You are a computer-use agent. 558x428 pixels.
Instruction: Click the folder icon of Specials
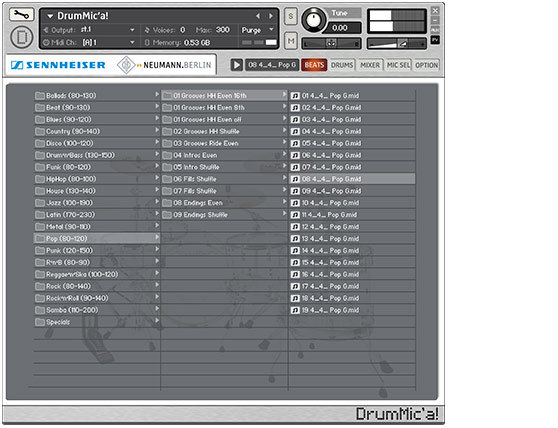[x=40, y=322]
